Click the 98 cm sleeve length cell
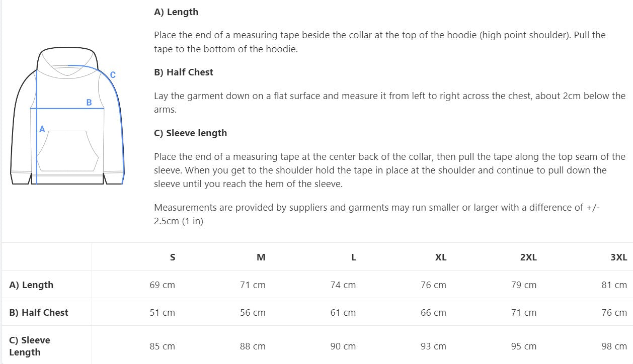The height and width of the screenshot is (364, 633). coord(614,346)
